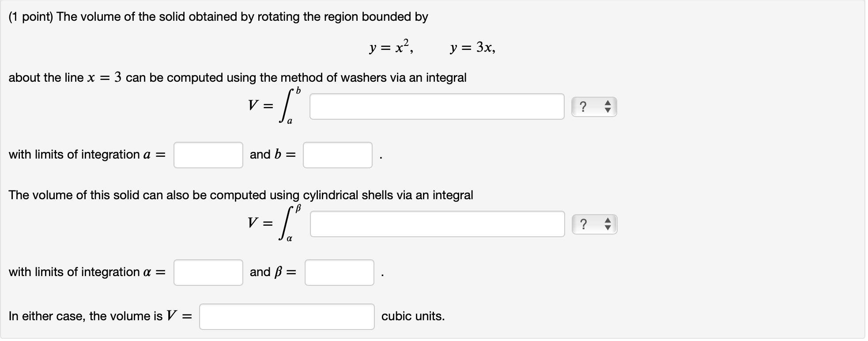Image resolution: width=868 pixels, height=341 pixels.
Task: Select the upper limit b input field
Action: [337, 155]
